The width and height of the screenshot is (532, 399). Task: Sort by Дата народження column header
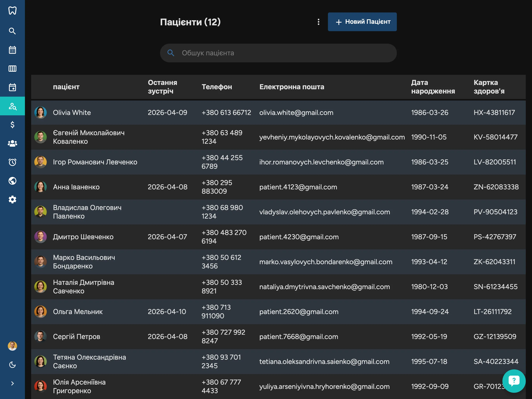click(x=433, y=87)
